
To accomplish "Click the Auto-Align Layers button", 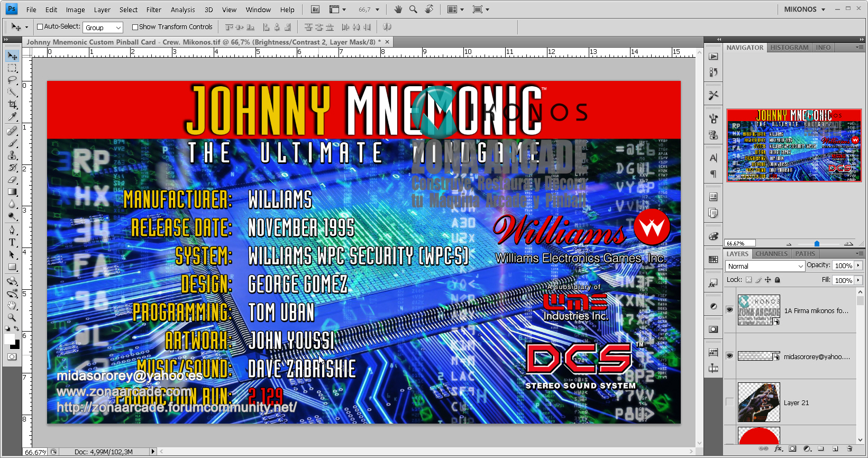I will 387,27.
